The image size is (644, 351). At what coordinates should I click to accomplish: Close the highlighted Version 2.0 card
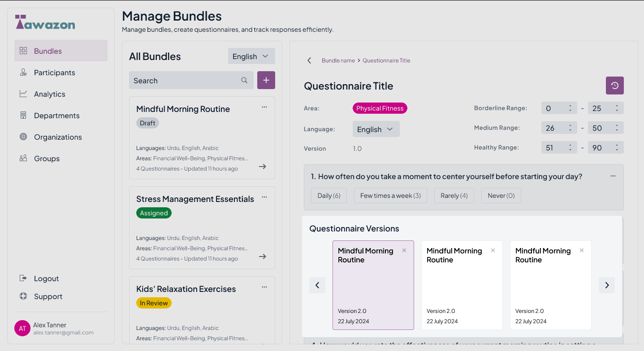click(404, 251)
